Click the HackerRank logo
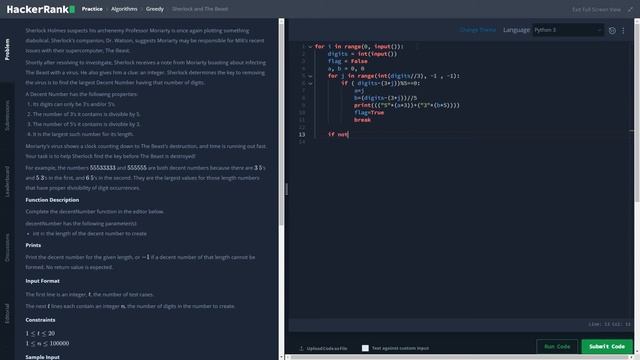 coord(40,9)
